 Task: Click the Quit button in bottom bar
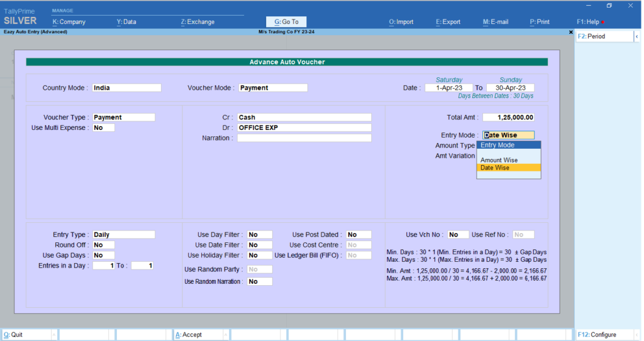pyautogui.click(x=25, y=335)
